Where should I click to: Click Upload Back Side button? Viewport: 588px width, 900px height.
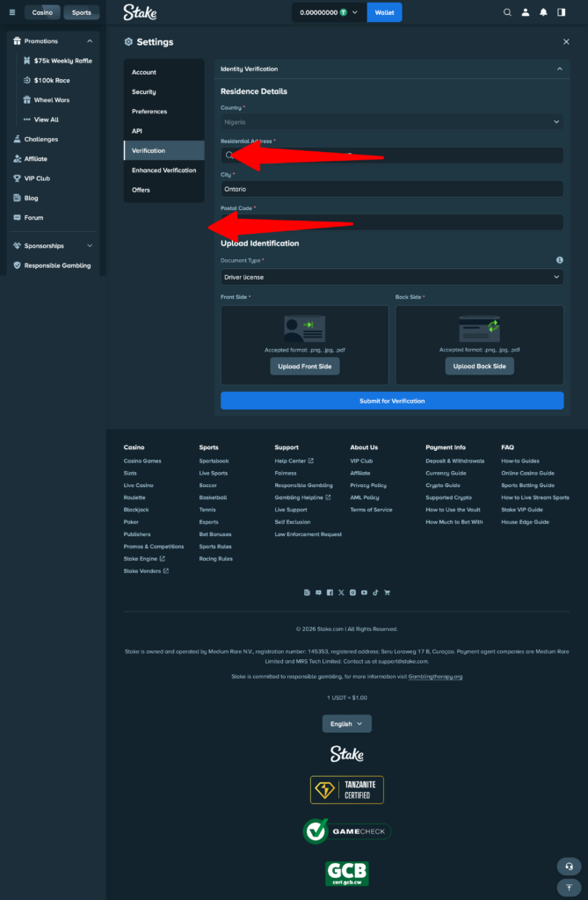tap(480, 367)
